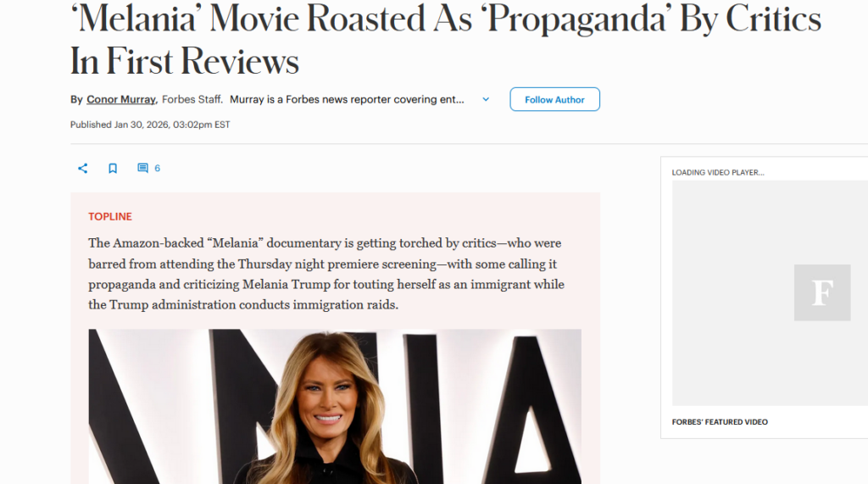Click the Forbes F logo placeholder

(822, 292)
